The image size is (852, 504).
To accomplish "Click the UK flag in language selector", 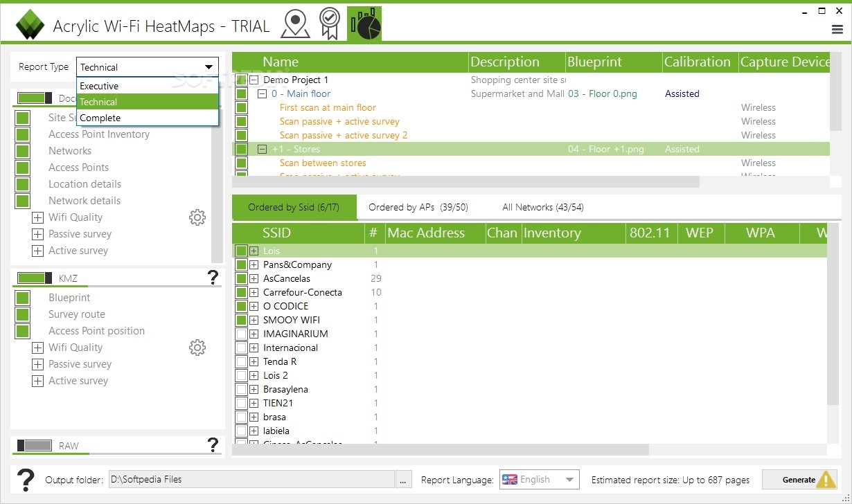I will [x=510, y=479].
